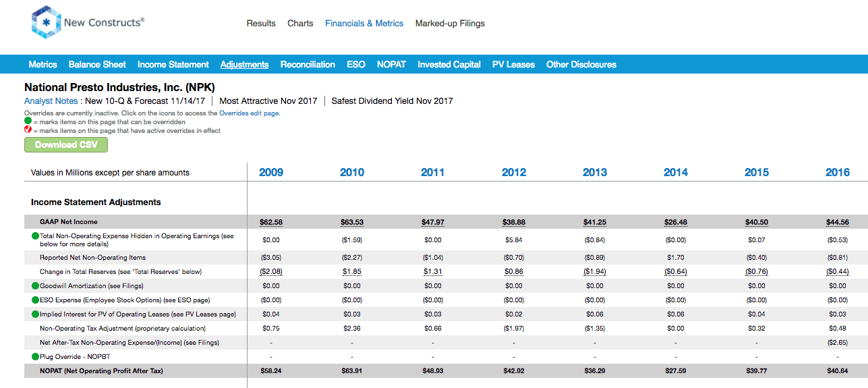Click GAAP Net Income value $26.48
This screenshot has height=388, width=868.
coord(676,222)
